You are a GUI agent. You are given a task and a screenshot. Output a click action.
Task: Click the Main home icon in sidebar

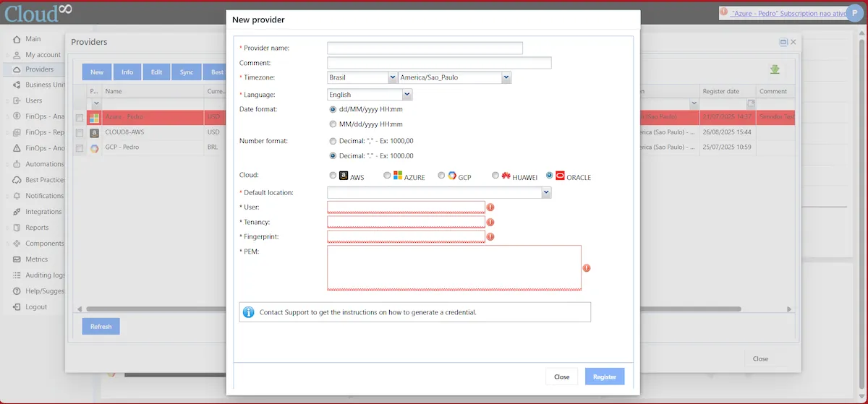(x=17, y=39)
